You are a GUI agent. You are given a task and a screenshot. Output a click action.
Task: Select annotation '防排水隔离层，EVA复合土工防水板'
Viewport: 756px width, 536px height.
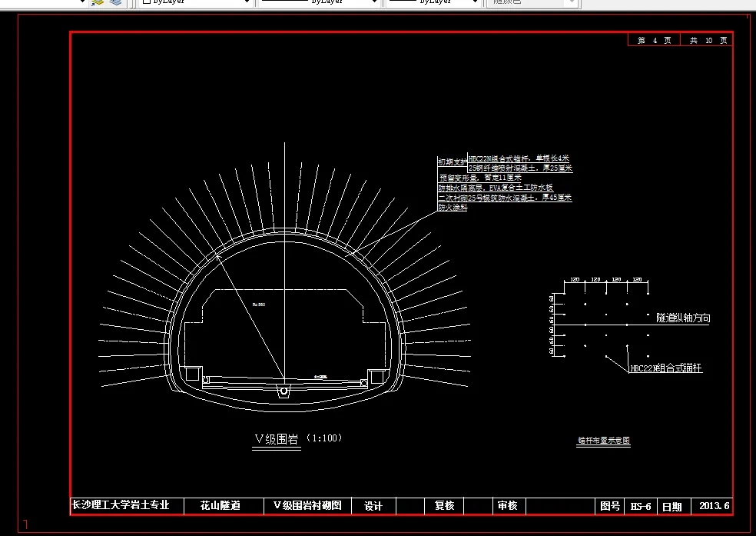point(496,188)
